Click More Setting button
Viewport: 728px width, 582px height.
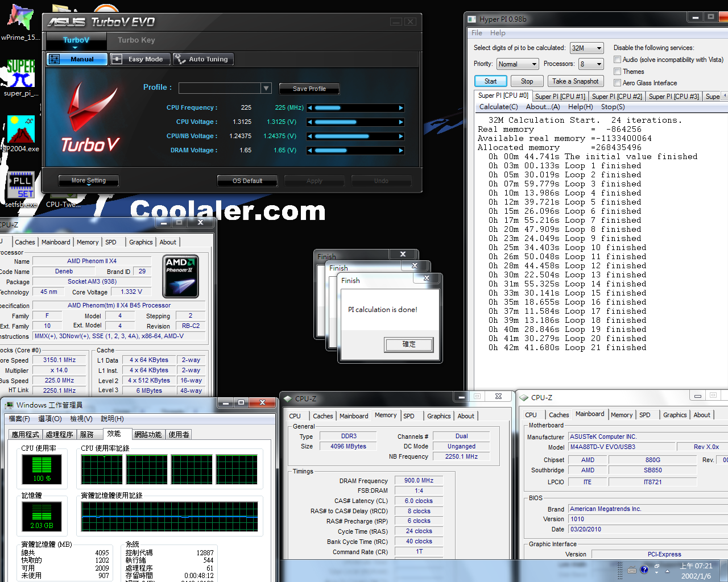tap(88, 181)
